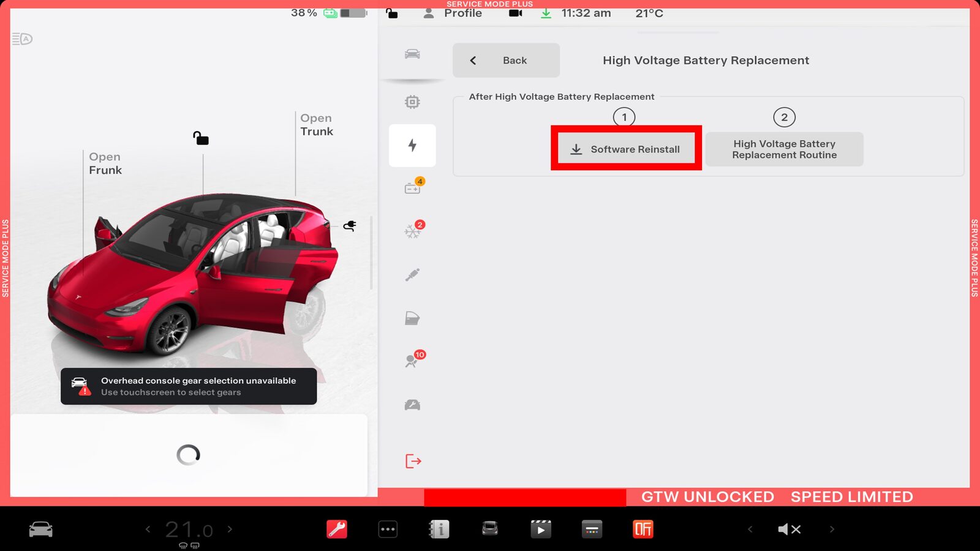Open the three-dots app launcher
980x551 pixels.
coord(388,529)
